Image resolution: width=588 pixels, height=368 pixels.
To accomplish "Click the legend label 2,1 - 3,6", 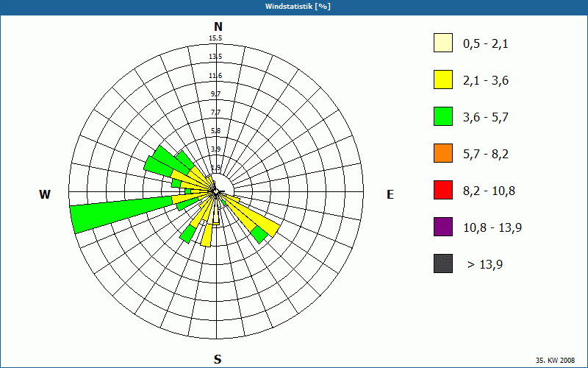I will [486, 81].
